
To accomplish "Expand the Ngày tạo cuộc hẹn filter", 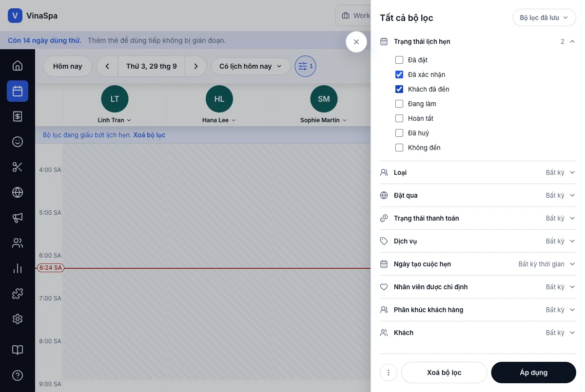I will point(478,264).
